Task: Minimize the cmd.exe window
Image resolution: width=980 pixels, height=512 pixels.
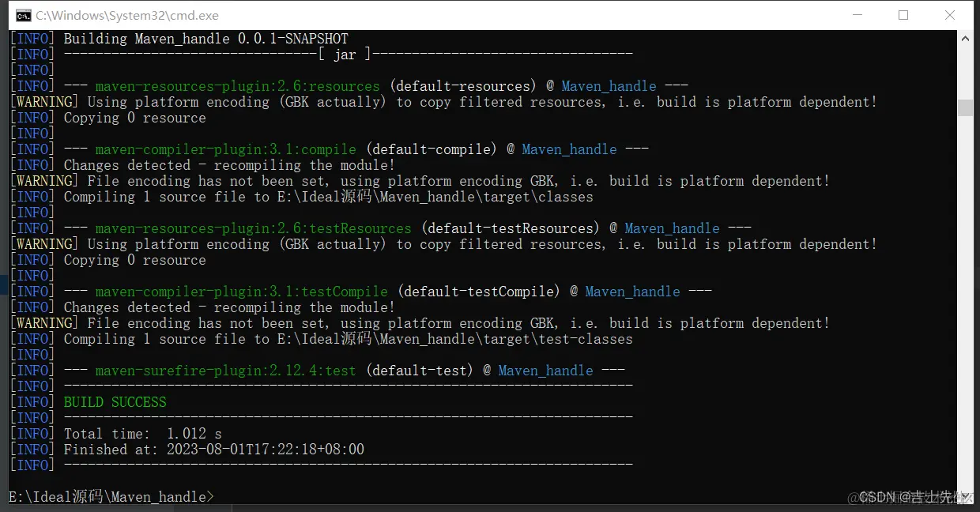Action: click(x=857, y=15)
